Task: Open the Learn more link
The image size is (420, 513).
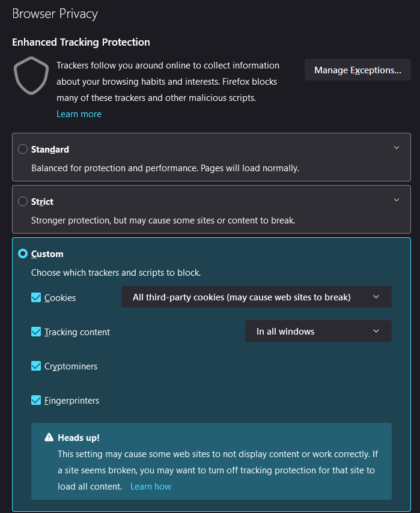Action: [79, 114]
